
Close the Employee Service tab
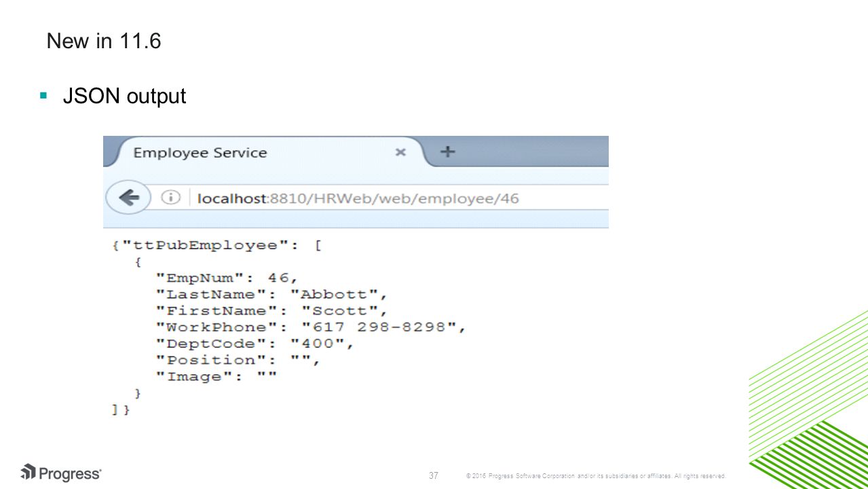click(400, 152)
